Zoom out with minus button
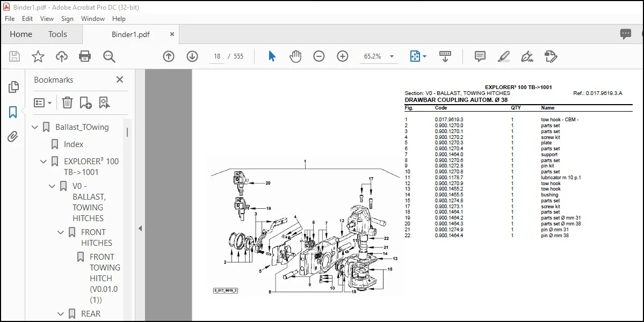The image size is (644, 322). (319, 56)
